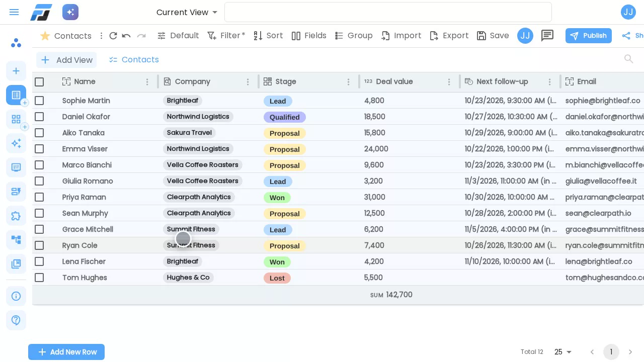This screenshot has height=362, width=644.
Task: Click the AI sparkle assistant icon
Action: coord(70,12)
